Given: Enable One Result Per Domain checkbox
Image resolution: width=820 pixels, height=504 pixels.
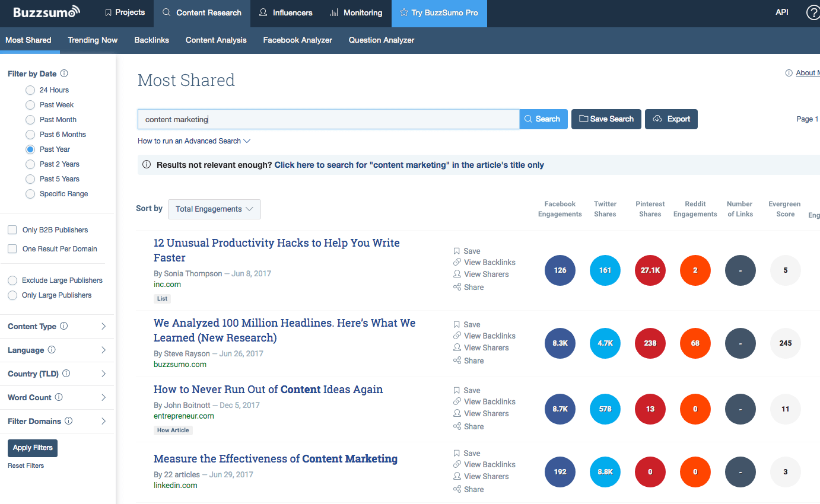Looking at the screenshot, I should 12,248.
